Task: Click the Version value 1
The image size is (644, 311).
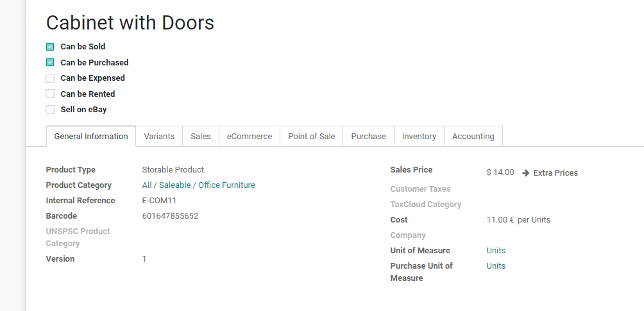Action: (144, 259)
